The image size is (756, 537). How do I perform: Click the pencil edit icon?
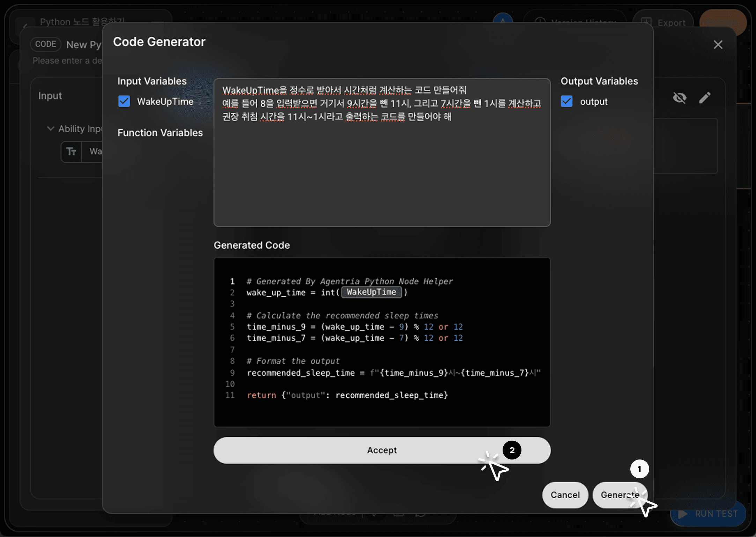(x=704, y=98)
